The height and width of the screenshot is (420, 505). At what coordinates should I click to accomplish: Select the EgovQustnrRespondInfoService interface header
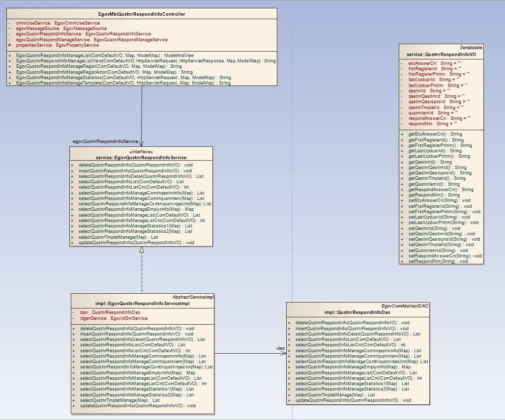coord(142,157)
